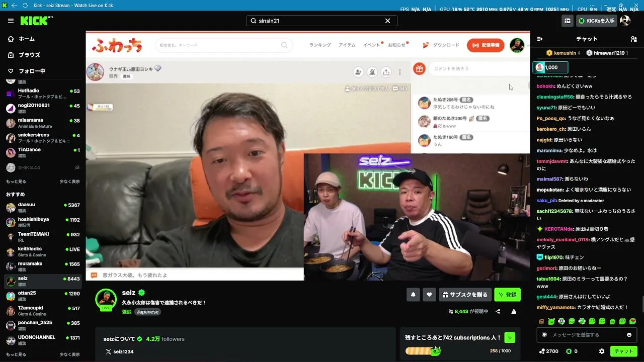The width and height of the screenshot is (644, 362).
Task: Collapse the recommended list with 少なく表示
Action: coord(70,354)
